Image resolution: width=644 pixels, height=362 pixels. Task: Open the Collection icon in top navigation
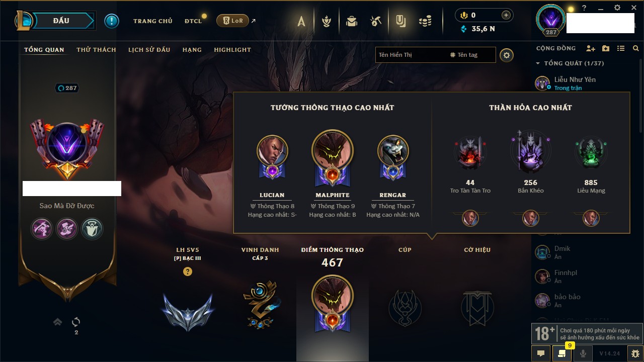pos(352,21)
